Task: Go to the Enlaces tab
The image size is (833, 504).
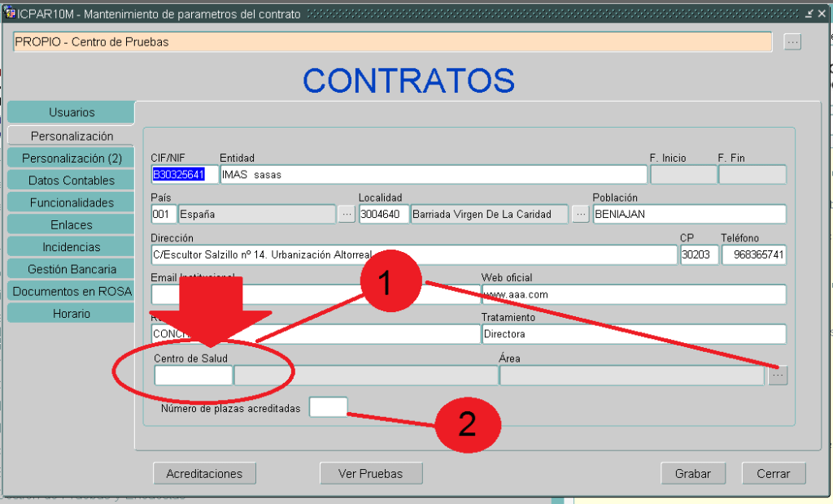Action: tap(71, 224)
